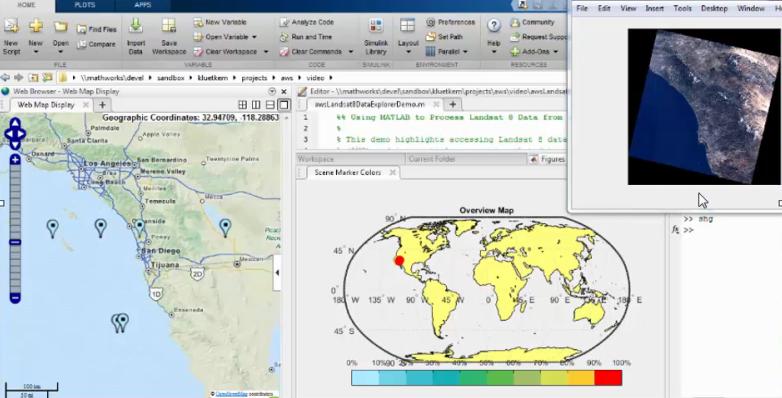Click the map zoom level slider handle
Screen dimensions: 782x398
click(x=15, y=242)
